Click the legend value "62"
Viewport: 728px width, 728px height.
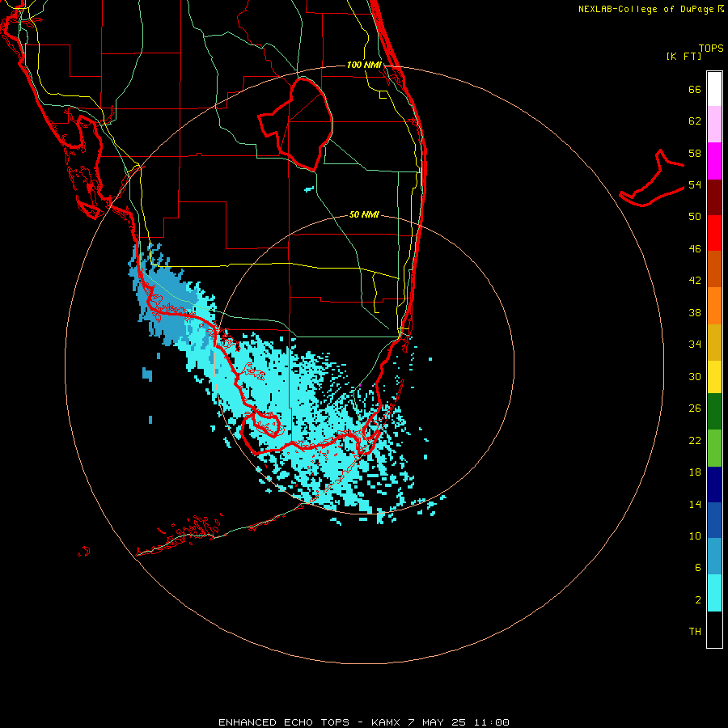click(695, 121)
